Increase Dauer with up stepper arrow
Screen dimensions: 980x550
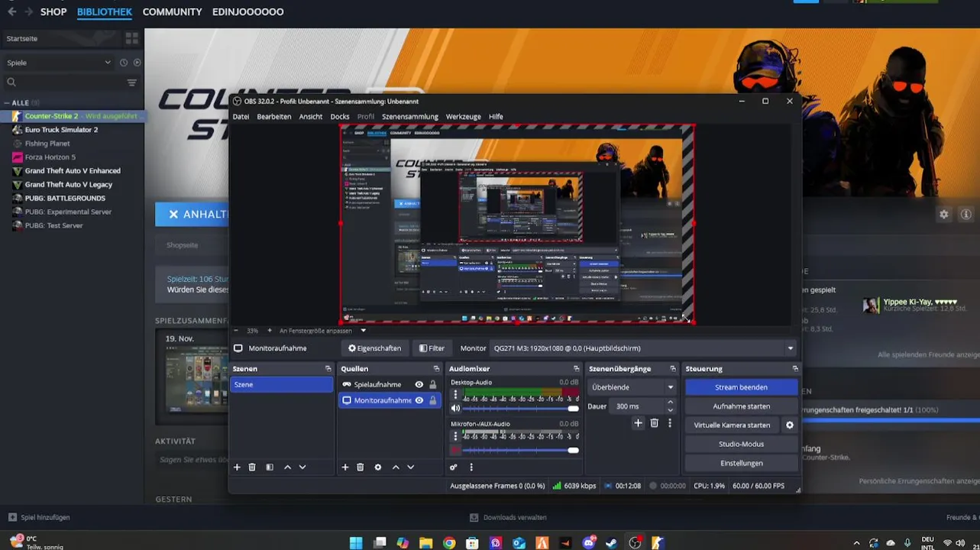click(x=671, y=403)
